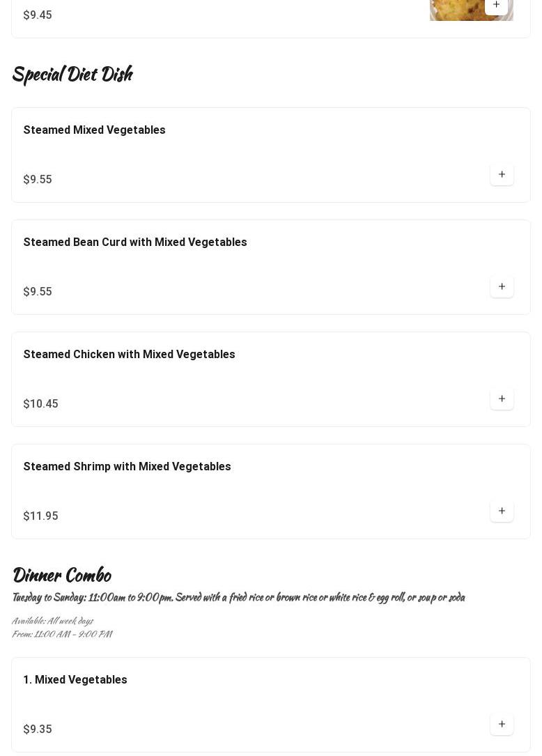Click the Dinner Combo served-with description text

238,598
